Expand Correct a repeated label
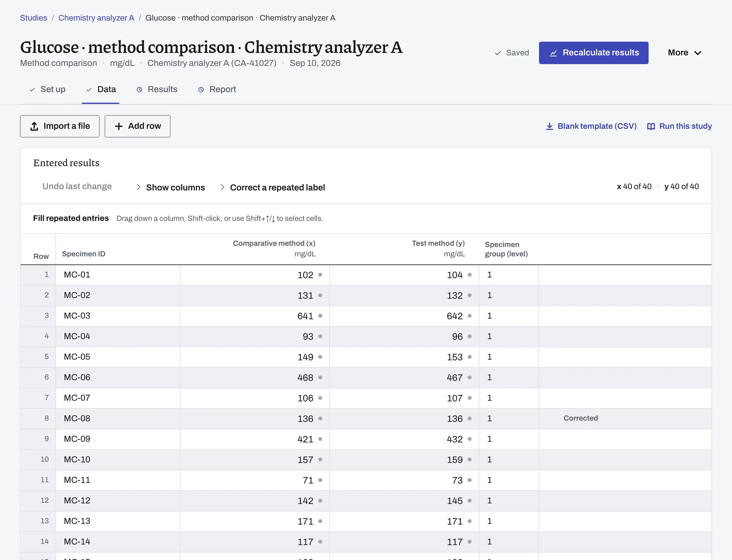 click(x=272, y=187)
